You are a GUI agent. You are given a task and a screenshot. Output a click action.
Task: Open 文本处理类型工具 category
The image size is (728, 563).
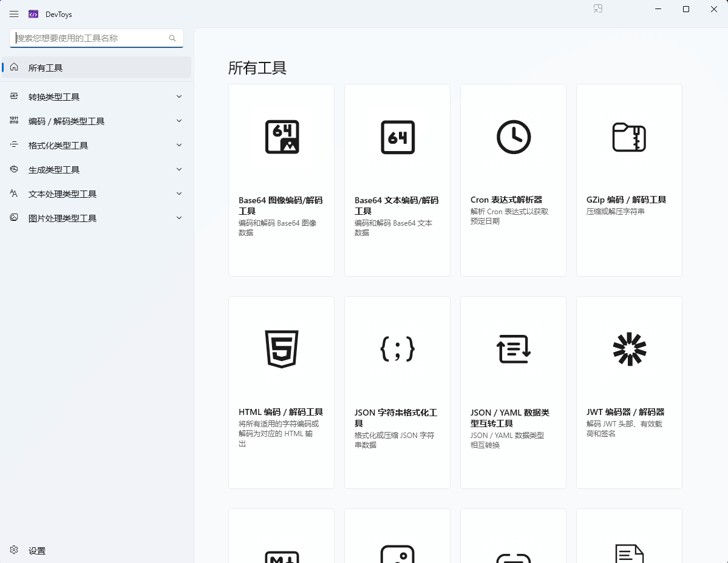pyautogui.click(x=97, y=194)
